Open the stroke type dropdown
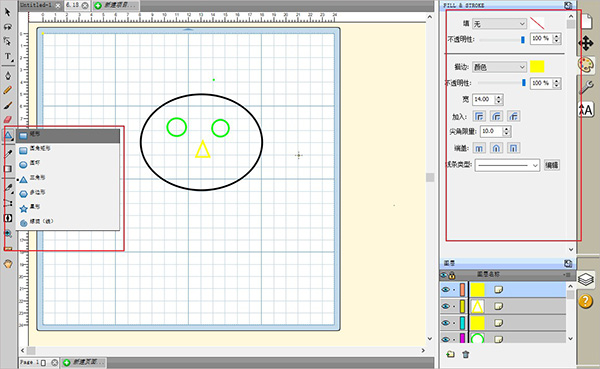This screenshot has height=369, width=600. click(x=499, y=67)
